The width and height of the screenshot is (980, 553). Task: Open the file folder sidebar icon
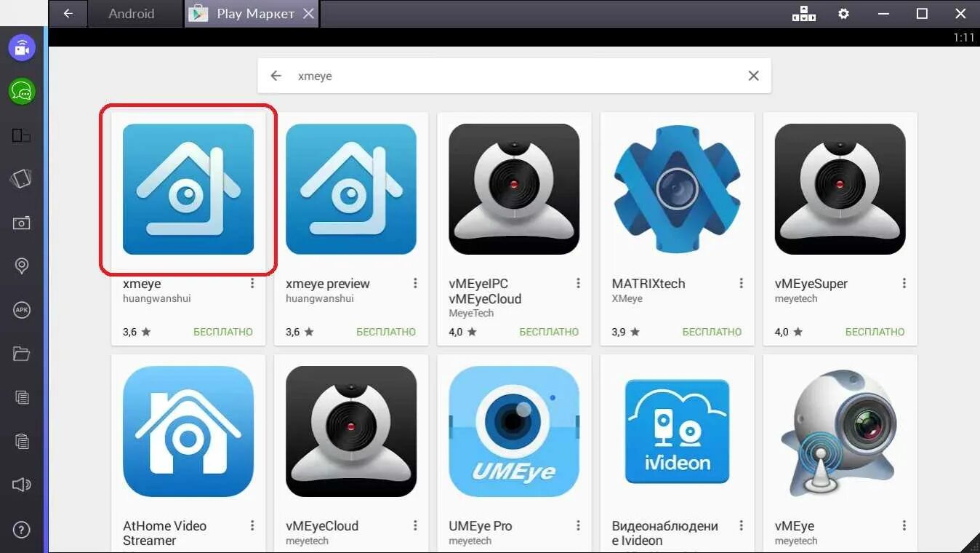click(x=22, y=354)
